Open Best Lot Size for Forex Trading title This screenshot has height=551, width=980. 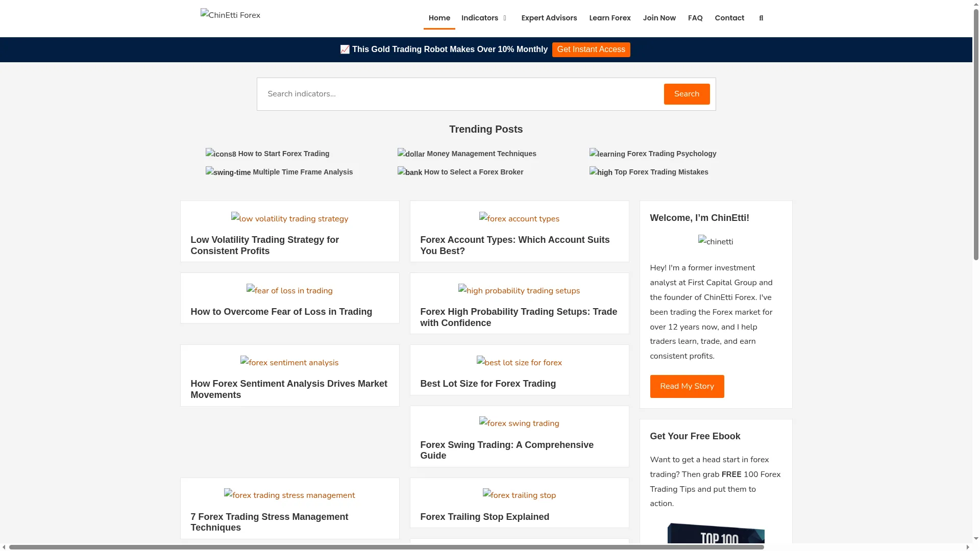coord(488,384)
